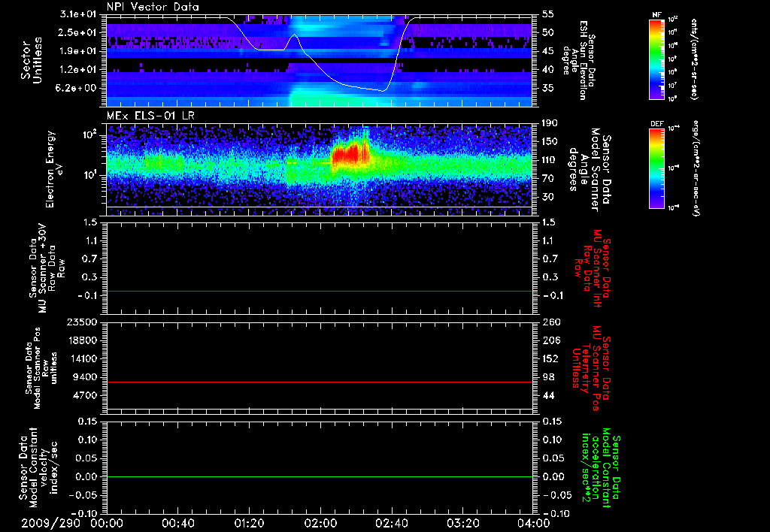
Task: Click the '98' telemetry tick label
Action: (548, 377)
